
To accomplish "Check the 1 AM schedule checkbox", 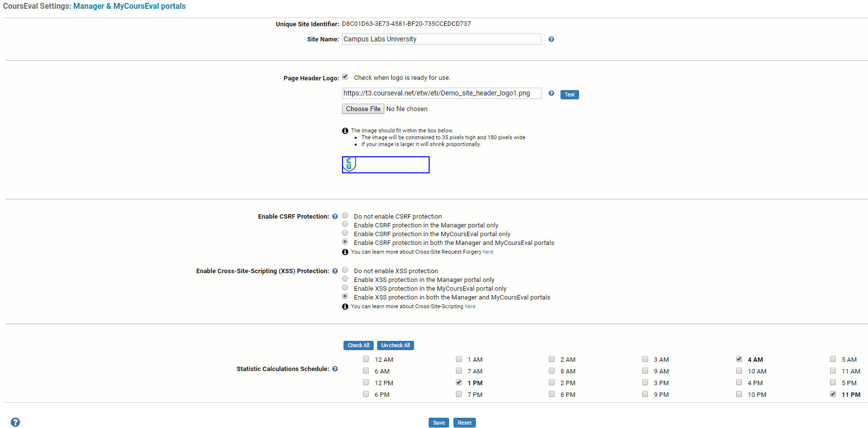I will pos(459,359).
